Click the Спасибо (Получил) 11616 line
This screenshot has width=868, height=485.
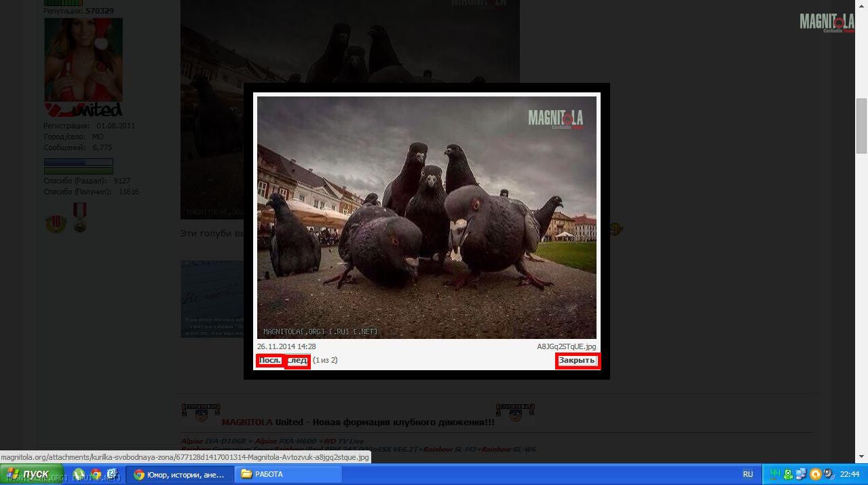point(91,192)
